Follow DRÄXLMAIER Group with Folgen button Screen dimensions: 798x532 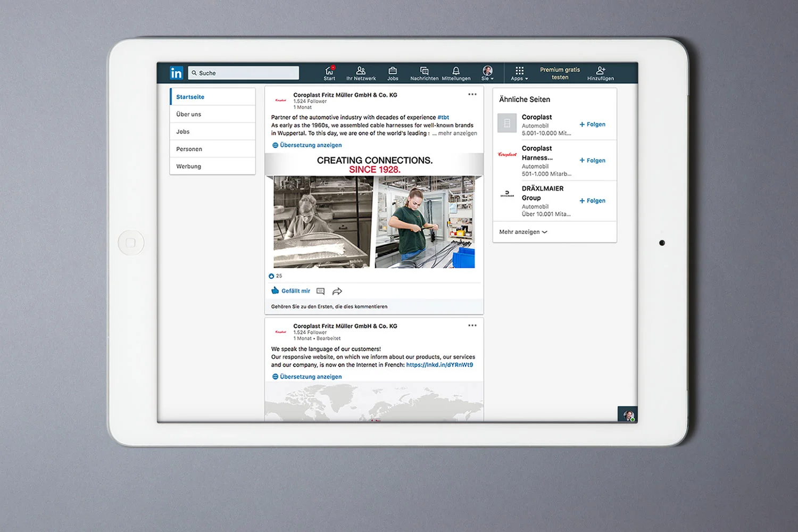(592, 201)
